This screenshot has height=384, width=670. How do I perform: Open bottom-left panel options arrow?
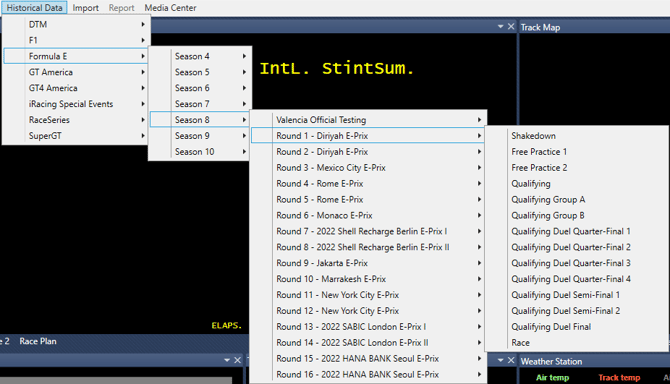tap(227, 361)
